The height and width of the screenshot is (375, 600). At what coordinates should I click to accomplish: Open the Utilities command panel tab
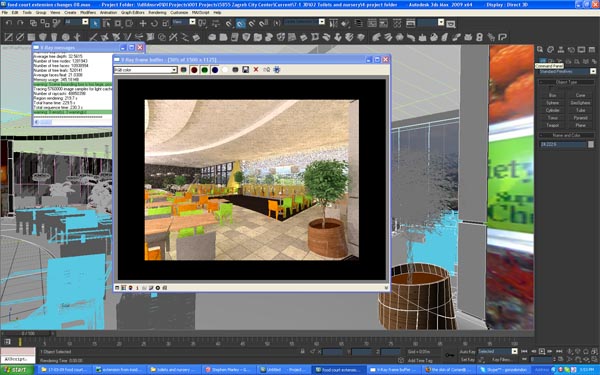click(592, 50)
